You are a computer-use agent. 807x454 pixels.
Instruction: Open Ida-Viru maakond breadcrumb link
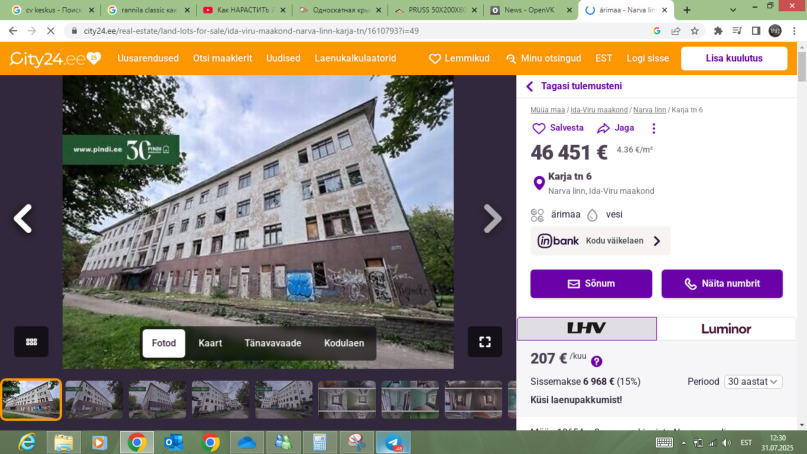click(599, 110)
